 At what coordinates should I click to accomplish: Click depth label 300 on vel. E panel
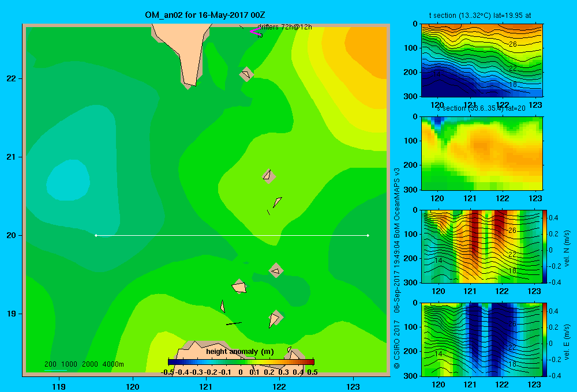click(410, 376)
